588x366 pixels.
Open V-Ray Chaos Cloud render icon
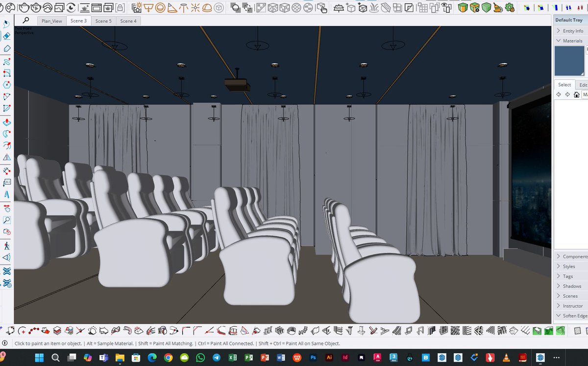(x=48, y=7)
